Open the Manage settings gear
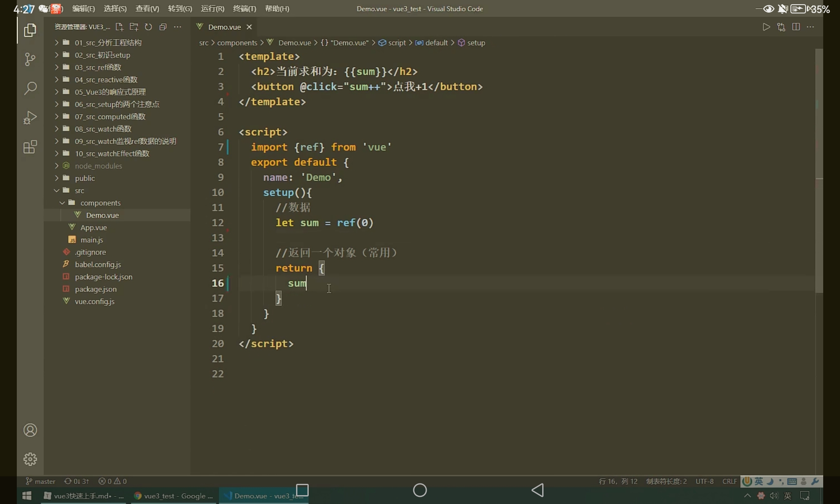 (x=30, y=459)
